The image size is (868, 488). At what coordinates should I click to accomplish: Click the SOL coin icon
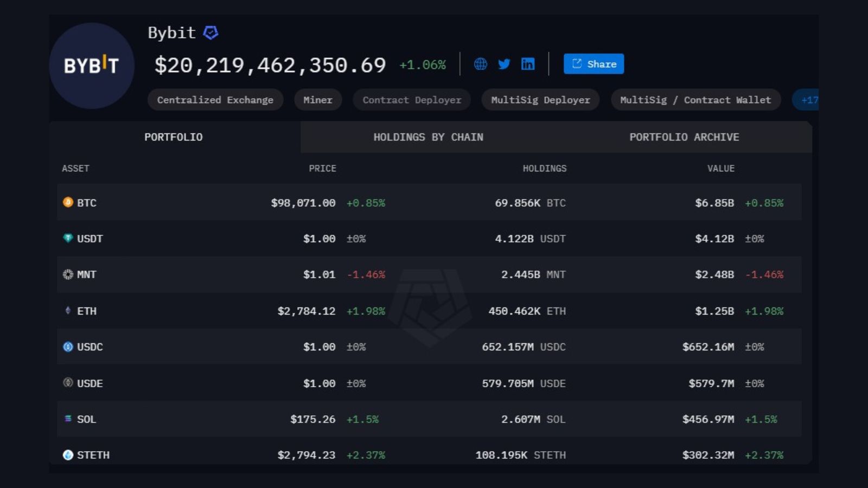pos(68,419)
